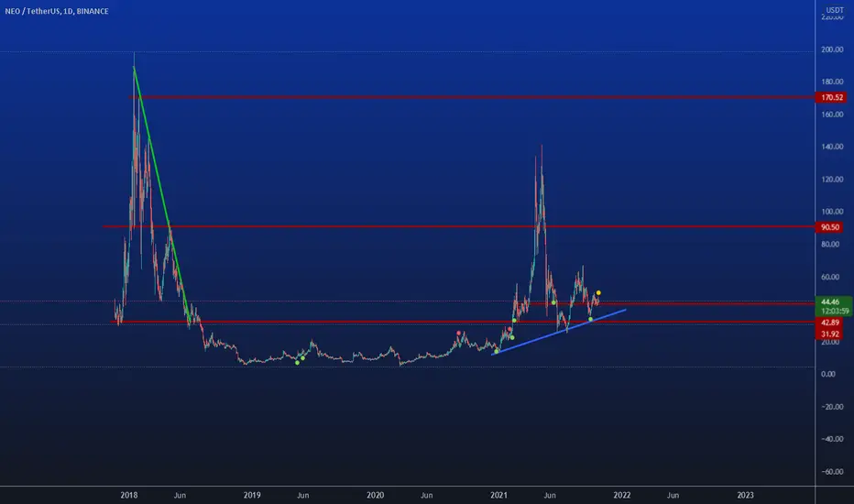Viewport: 854px width, 504px height.
Task: Select the 170.52 red price label
Action: point(831,97)
